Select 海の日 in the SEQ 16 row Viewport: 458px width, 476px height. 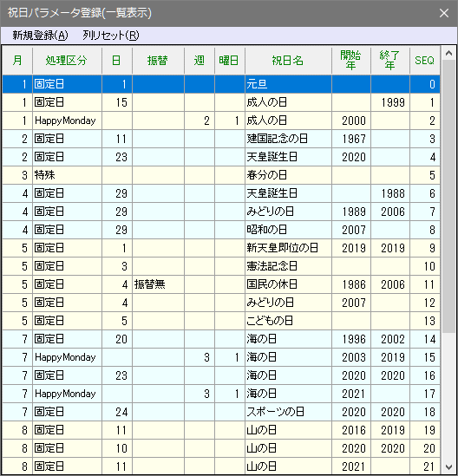click(288, 375)
